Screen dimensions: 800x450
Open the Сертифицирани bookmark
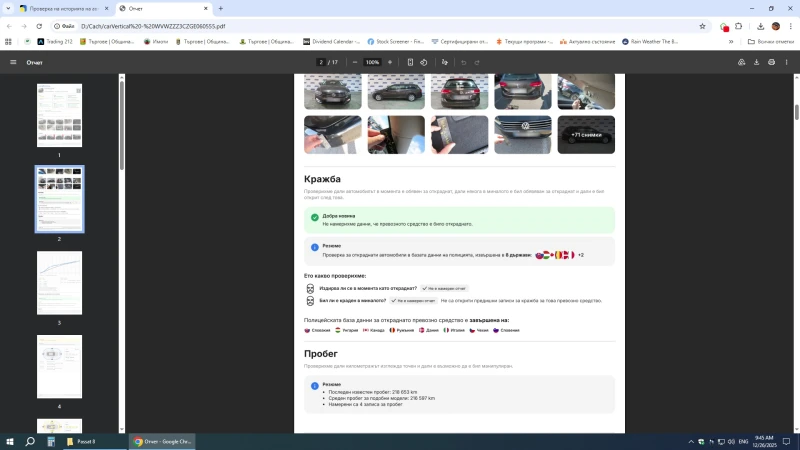click(460, 42)
